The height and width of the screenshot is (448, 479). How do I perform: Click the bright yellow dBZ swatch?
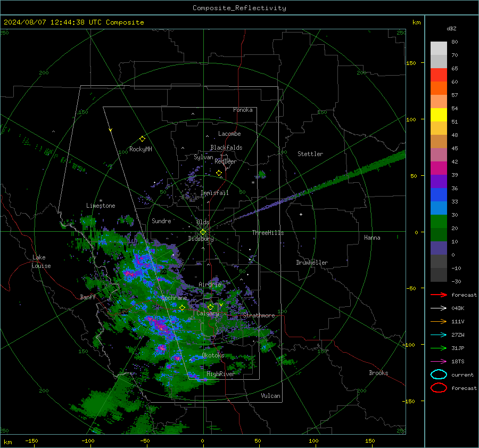439,115
